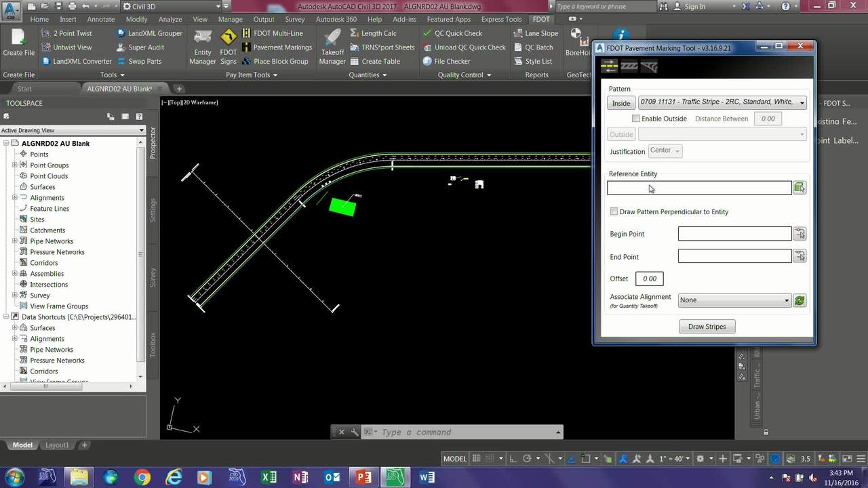
Task: Expand the Pay Item Tools panel
Action: [x=252, y=75]
